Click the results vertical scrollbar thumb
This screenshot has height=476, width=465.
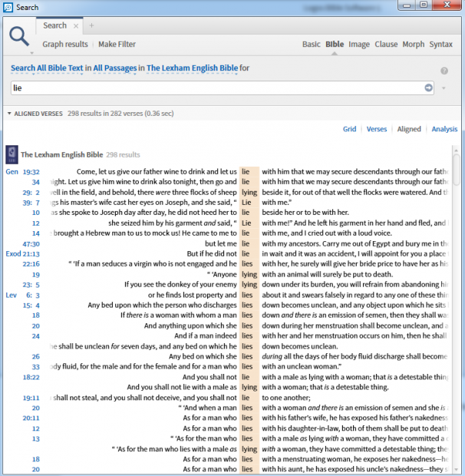tap(456, 170)
